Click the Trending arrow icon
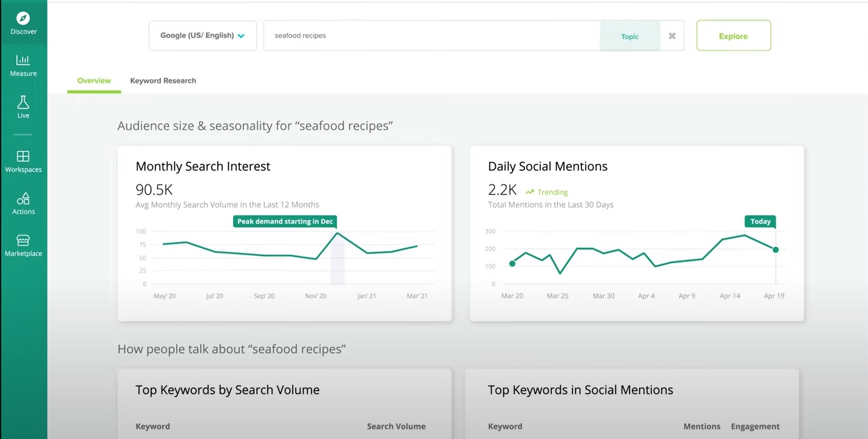This screenshot has width=868, height=439. tap(529, 192)
